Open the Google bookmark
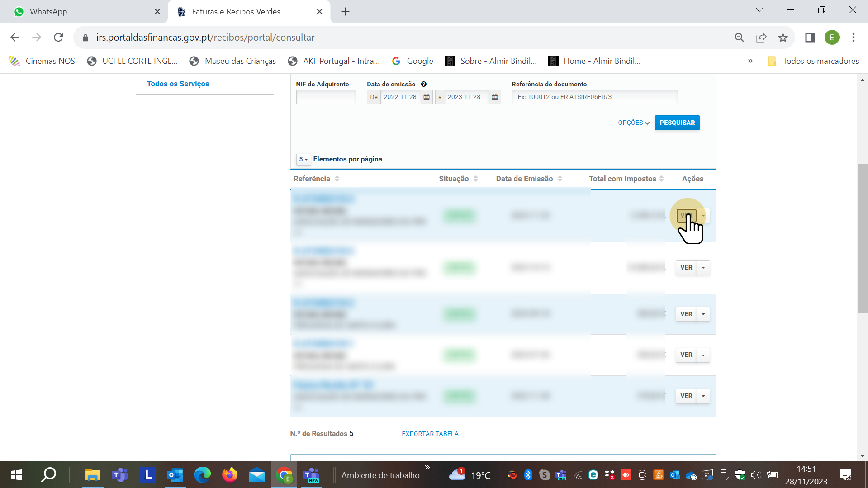This screenshot has height=488, width=868. pos(413,61)
